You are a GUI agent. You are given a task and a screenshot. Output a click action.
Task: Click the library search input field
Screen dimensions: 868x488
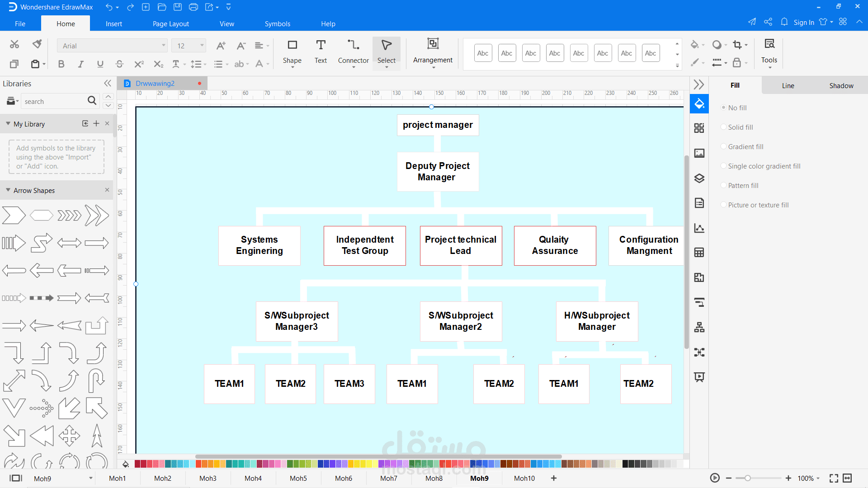click(54, 101)
